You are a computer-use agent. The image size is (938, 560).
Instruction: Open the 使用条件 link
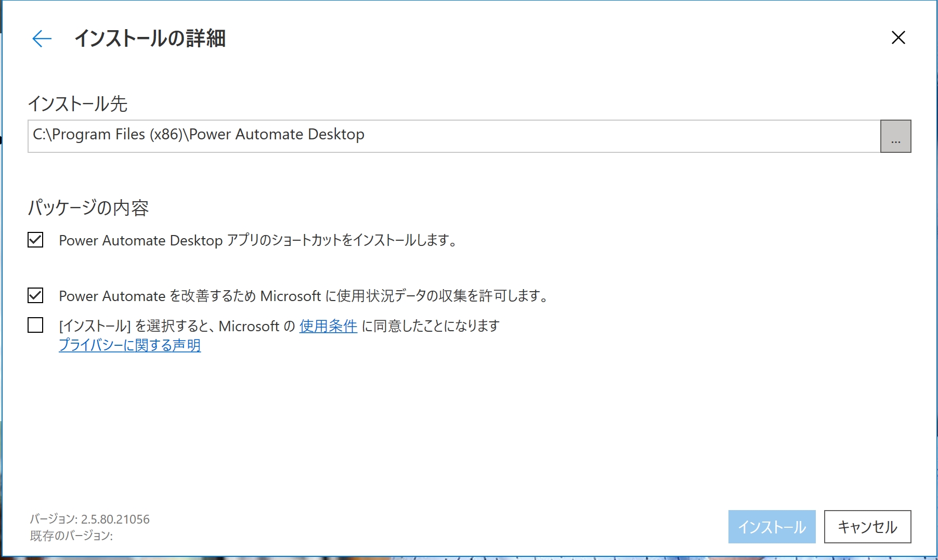coord(328,326)
